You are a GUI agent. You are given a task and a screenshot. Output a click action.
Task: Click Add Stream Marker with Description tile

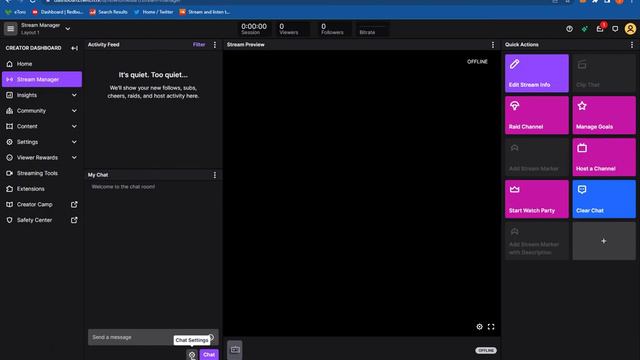pos(537,241)
